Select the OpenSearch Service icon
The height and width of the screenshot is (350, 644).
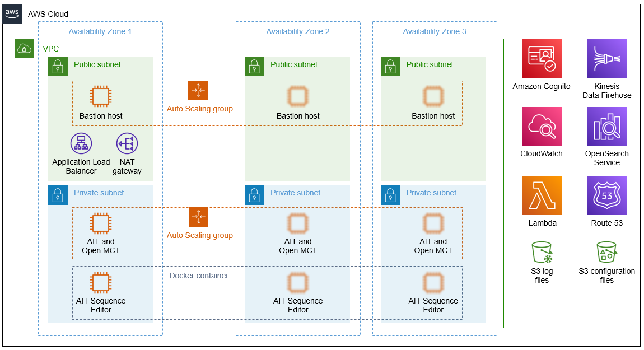pyautogui.click(x=606, y=127)
